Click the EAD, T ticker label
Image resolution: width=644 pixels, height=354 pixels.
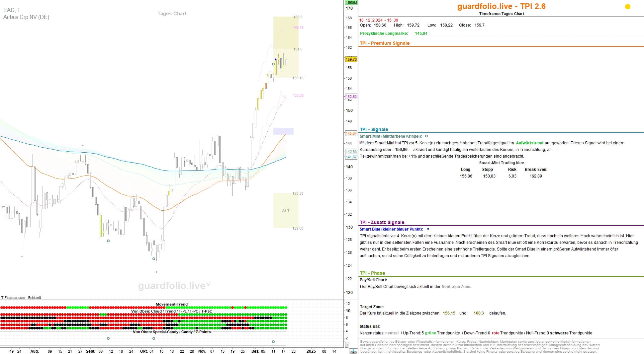(x=12, y=10)
